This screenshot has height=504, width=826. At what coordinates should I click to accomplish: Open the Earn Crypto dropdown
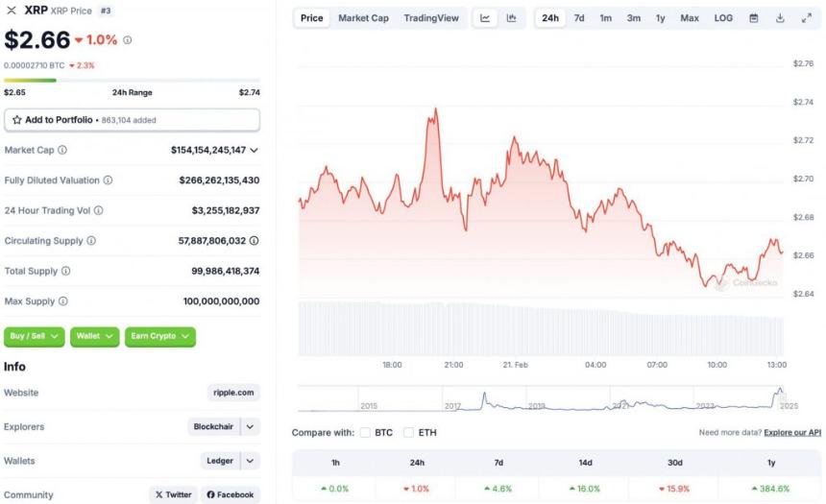click(x=160, y=337)
